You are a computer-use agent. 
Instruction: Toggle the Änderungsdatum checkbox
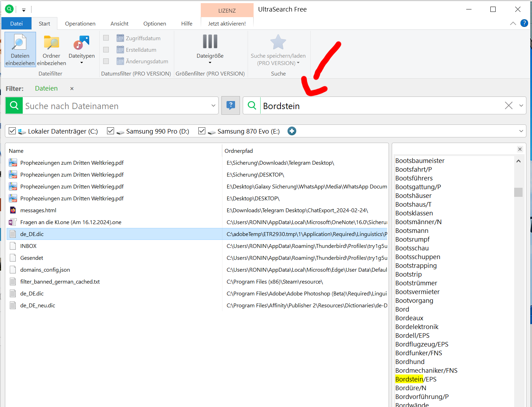[x=106, y=61]
